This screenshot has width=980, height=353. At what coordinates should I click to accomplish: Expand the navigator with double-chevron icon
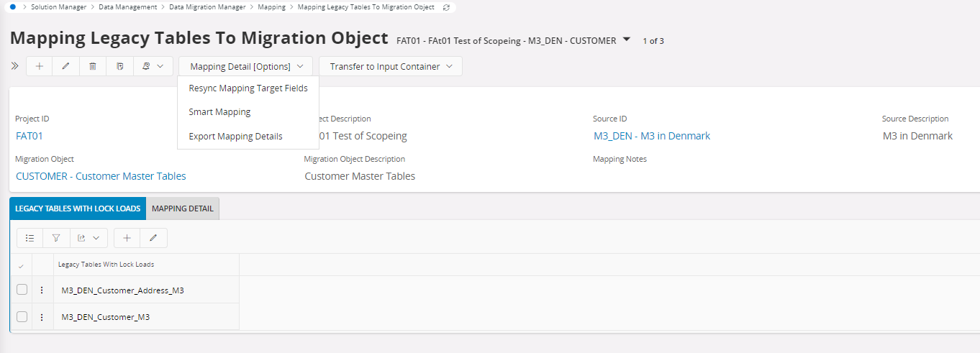click(14, 66)
